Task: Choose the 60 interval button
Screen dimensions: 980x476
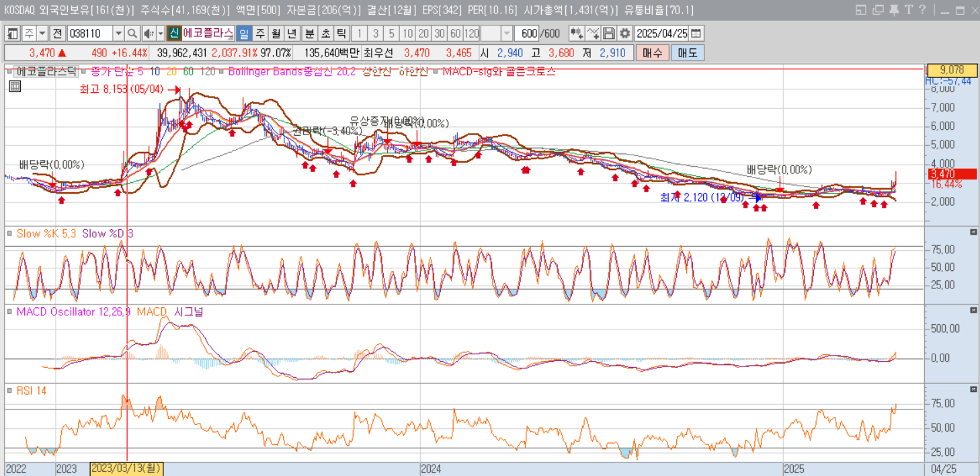Action: click(x=455, y=34)
